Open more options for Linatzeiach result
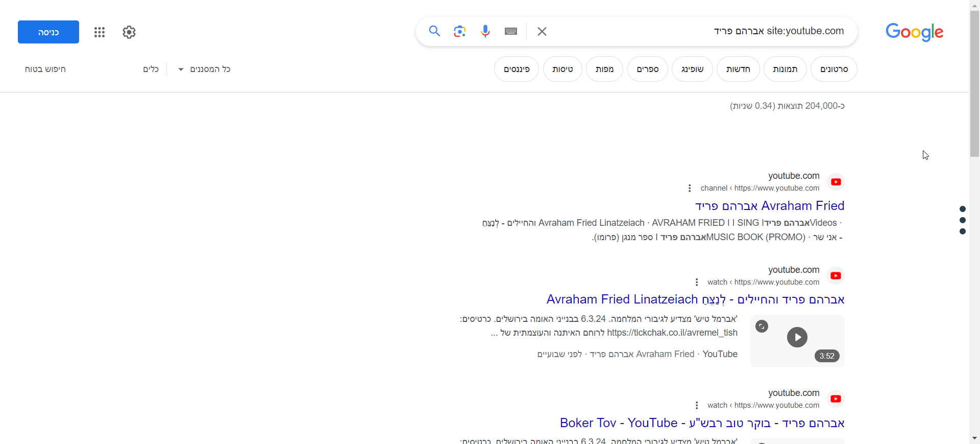Viewport: 980px width, 444px height. coord(697,282)
